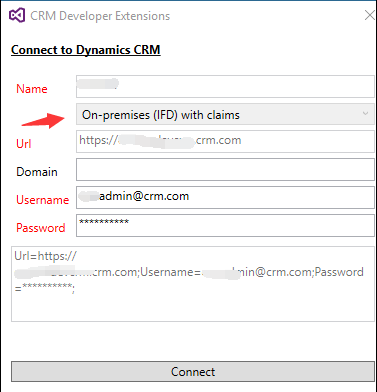
Task: Click the Connect button
Action: (193, 371)
